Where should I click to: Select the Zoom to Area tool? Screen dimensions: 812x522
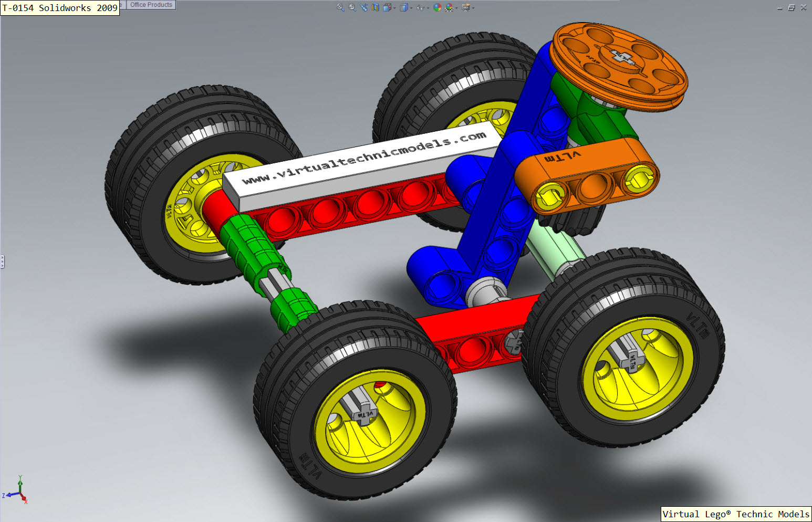[352, 7]
